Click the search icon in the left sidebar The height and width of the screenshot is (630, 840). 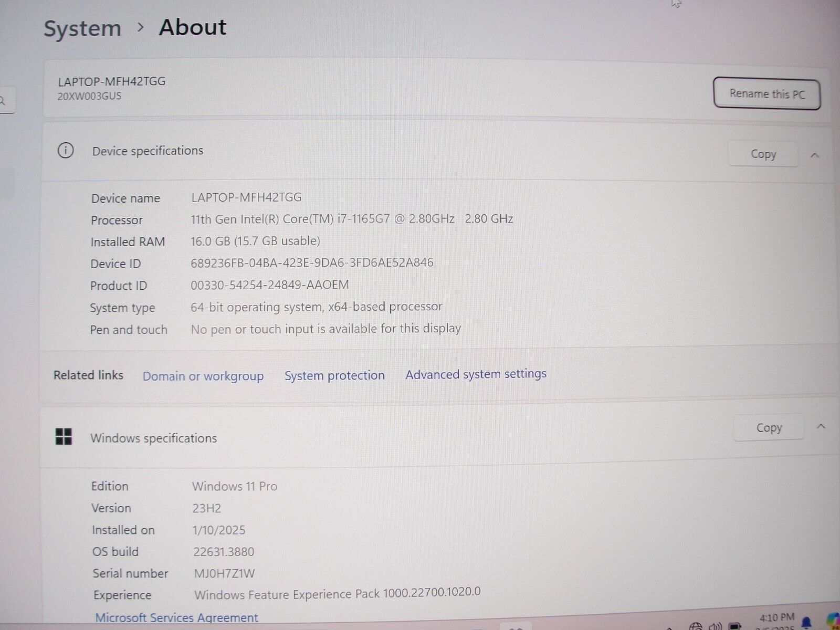[x=3, y=101]
